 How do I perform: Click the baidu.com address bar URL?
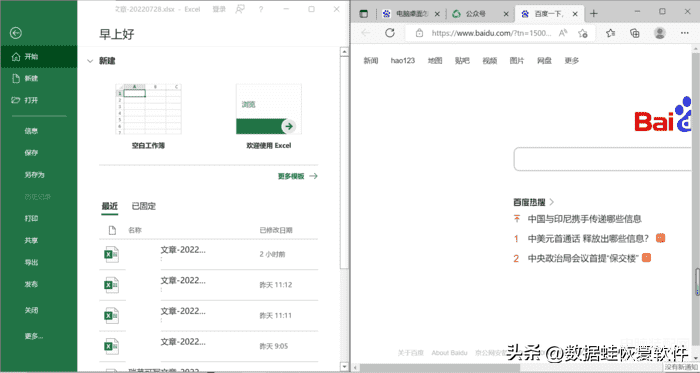tap(492, 33)
